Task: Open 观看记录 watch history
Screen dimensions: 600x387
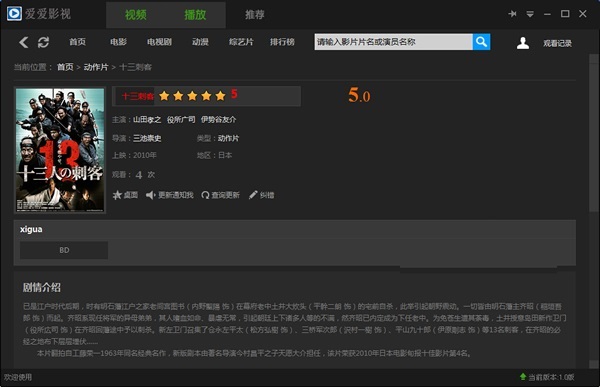Action: (x=558, y=43)
